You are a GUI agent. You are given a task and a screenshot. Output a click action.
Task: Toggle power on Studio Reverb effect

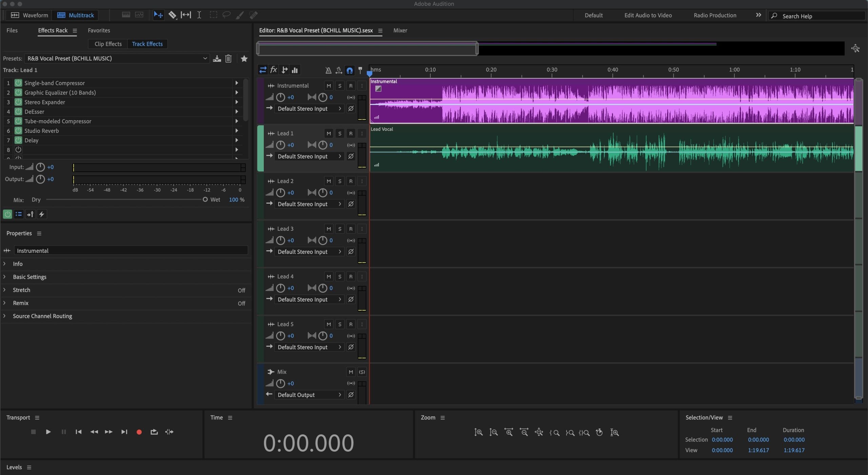pyautogui.click(x=18, y=131)
